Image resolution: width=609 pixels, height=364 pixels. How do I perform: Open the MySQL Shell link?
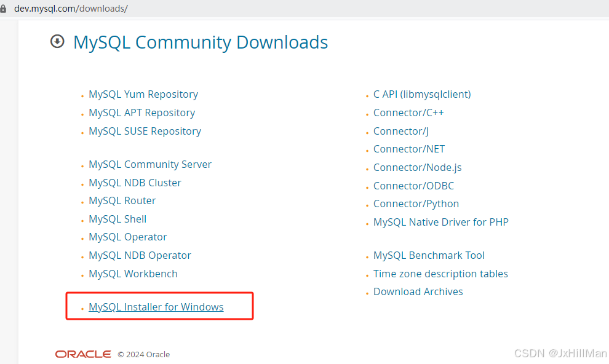point(117,220)
